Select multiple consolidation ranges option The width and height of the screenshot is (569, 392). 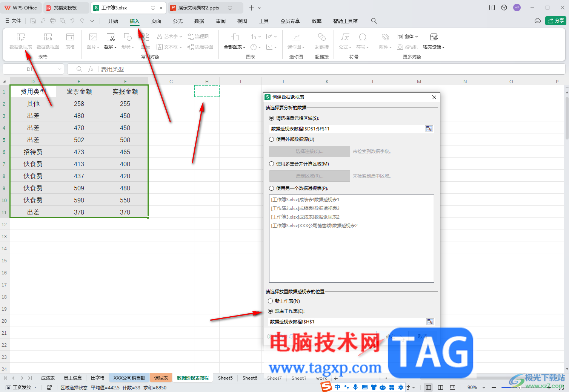click(272, 164)
